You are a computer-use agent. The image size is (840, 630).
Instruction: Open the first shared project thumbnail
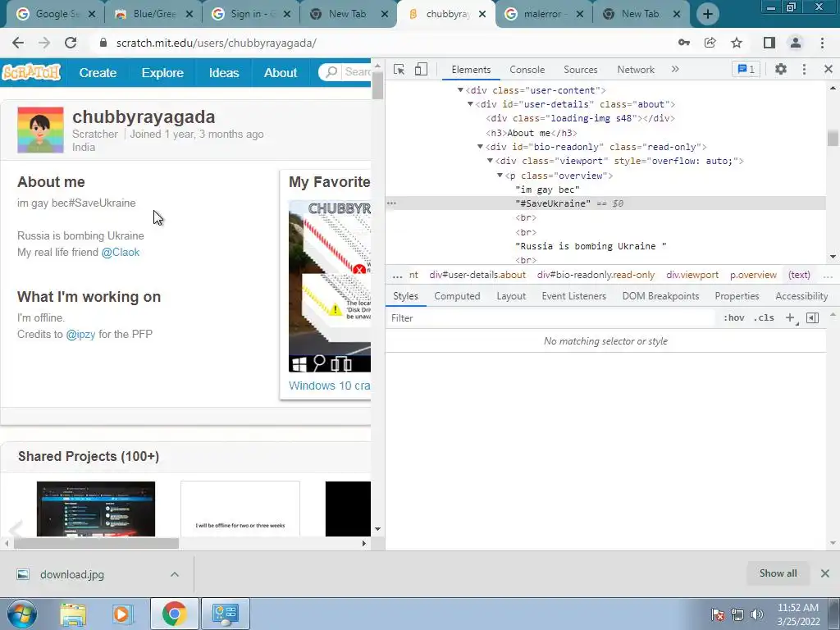point(96,509)
